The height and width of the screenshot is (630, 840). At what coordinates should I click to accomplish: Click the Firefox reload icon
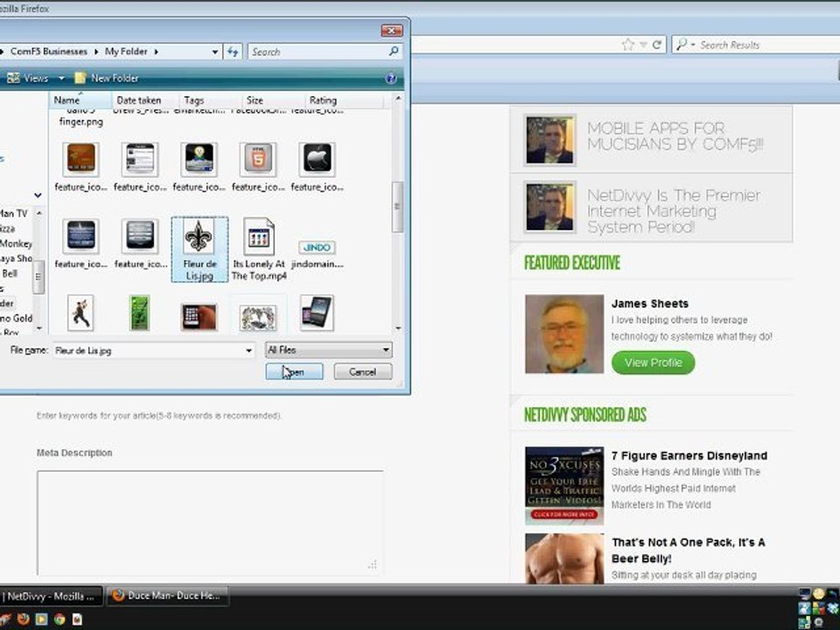pyautogui.click(x=657, y=45)
